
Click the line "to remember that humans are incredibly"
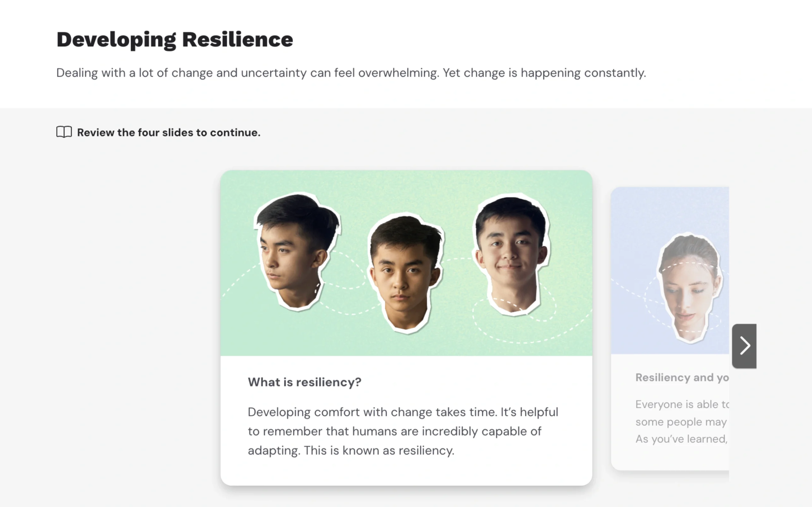[394, 431]
